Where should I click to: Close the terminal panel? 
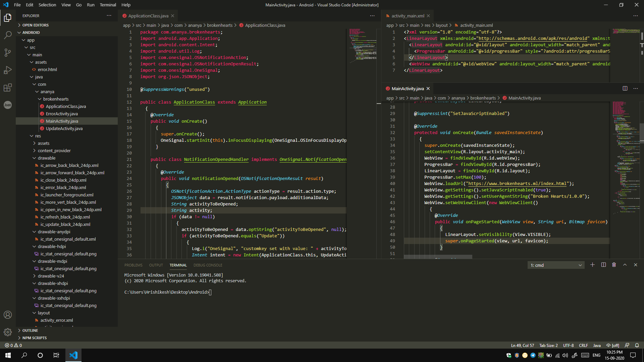(x=636, y=265)
